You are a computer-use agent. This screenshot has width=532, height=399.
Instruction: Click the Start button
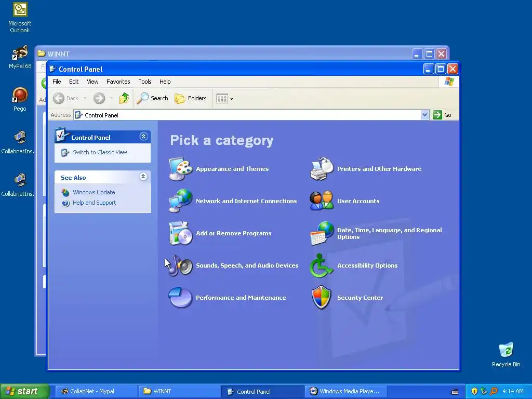[24, 392]
